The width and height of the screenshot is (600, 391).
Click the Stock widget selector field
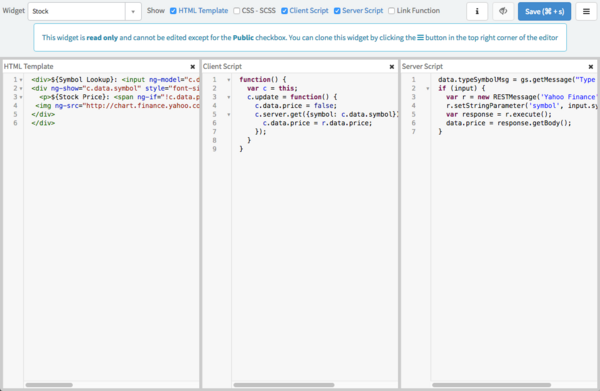(x=77, y=11)
